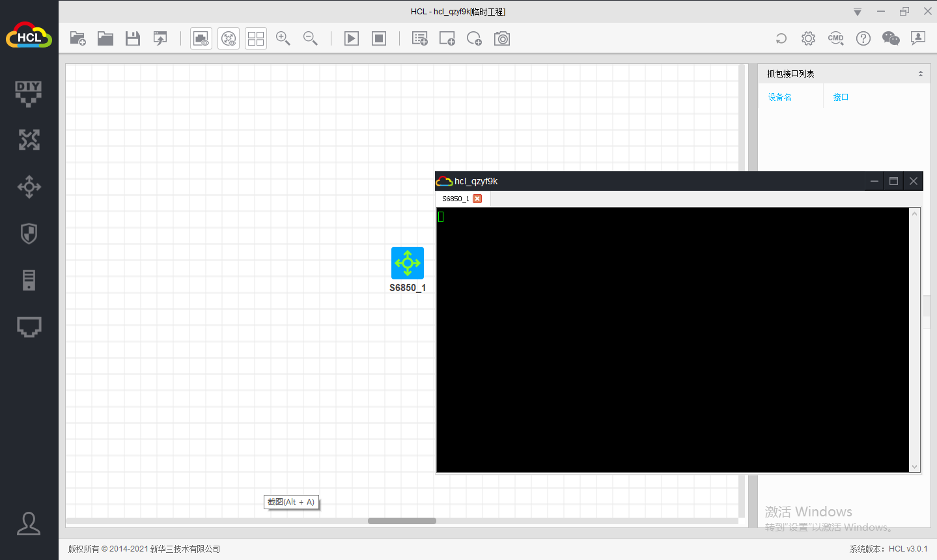This screenshot has width=937, height=560.
Task: Stop all devices with the stop button
Action: pyautogui.click(x=379, y=38)
